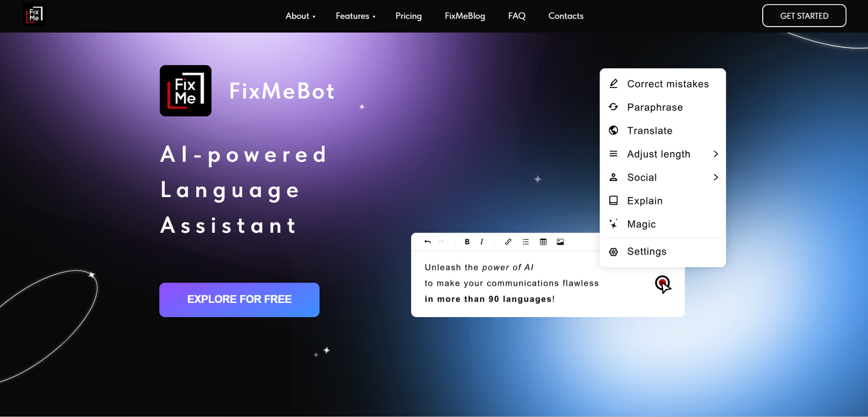Expand the Adjust length submenu chevron
The height and width of the screenshot is (417, 868).
tap(716, 154)
